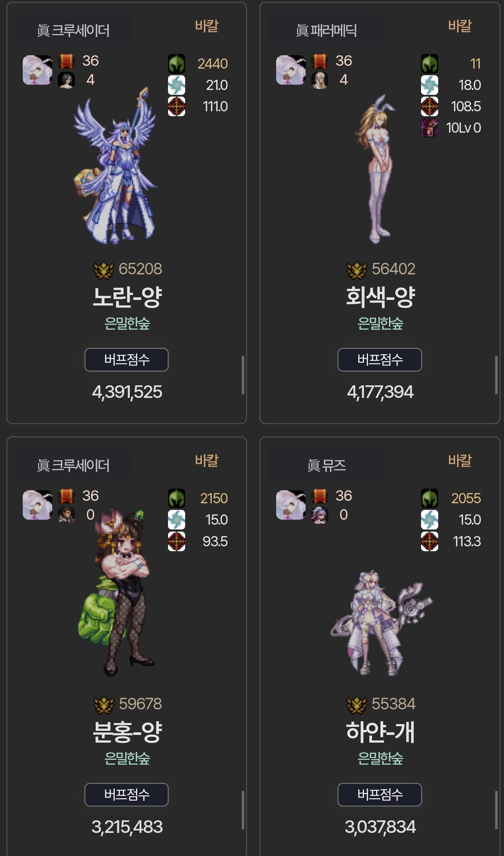Select the 眞 뮤즈 class label
Screen dimensions: 504x856
click(x=326, y=465)
